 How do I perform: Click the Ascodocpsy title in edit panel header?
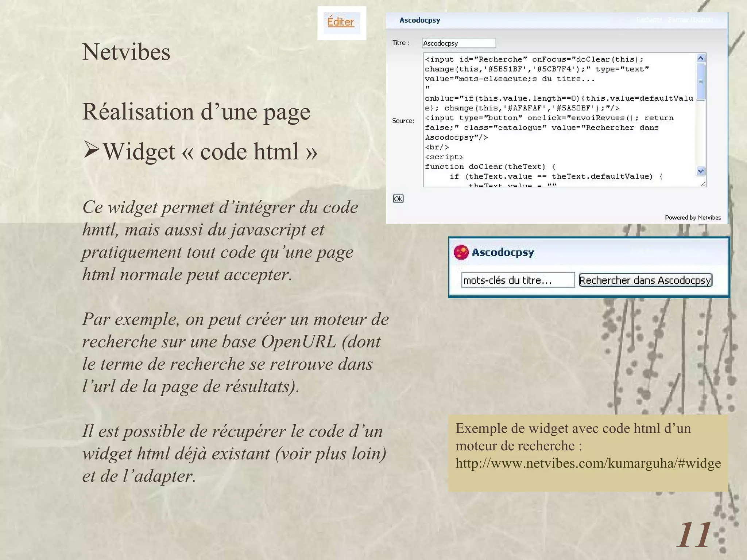pos(420,20)
